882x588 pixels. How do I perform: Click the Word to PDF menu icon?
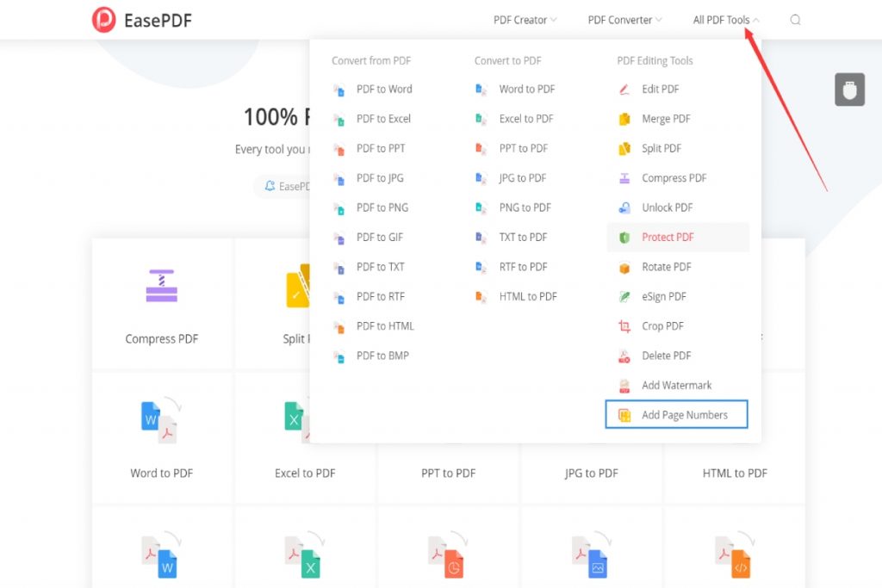pos(481,90)
